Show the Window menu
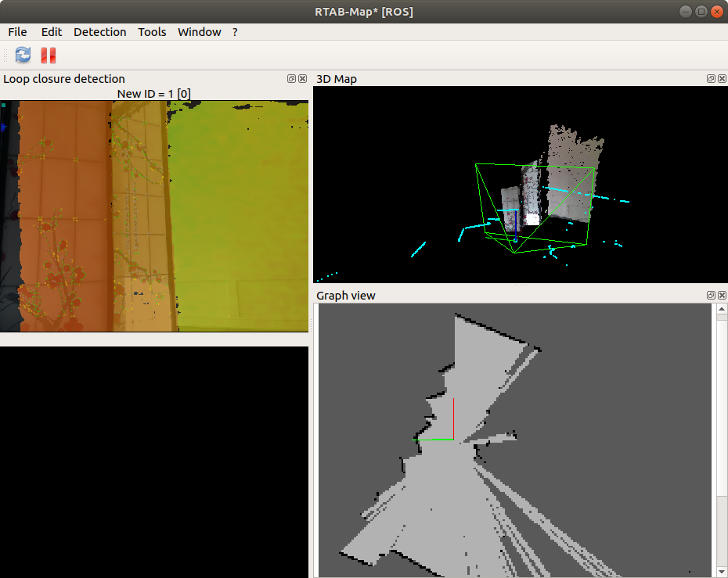Viewport: 728px width, 578px height. point(199,32)
